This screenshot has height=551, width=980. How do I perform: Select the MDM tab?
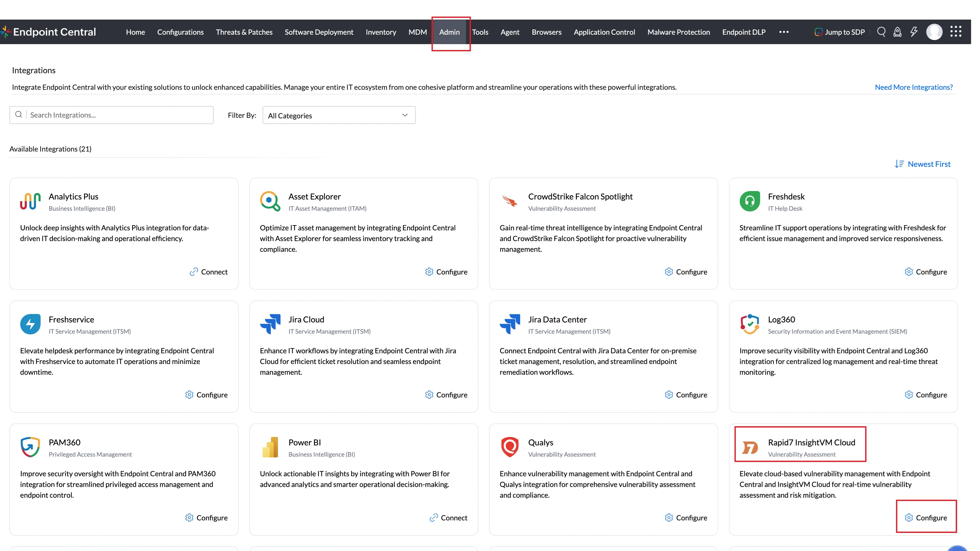(x=418, y=32)
